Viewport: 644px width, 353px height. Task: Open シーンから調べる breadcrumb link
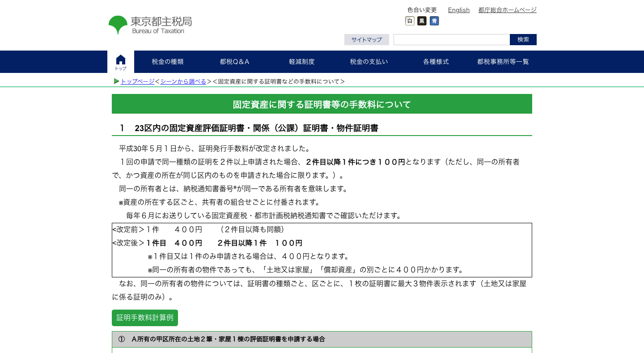(183, 81)
